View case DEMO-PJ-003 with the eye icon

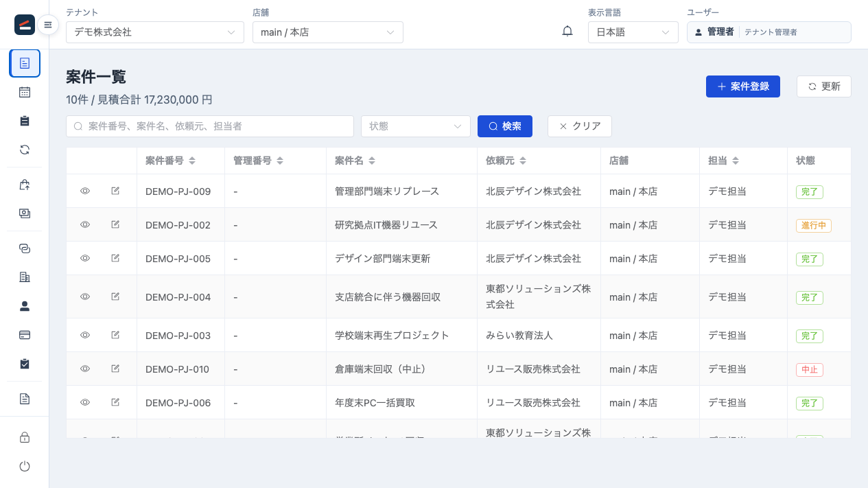(x=85, y=335)
